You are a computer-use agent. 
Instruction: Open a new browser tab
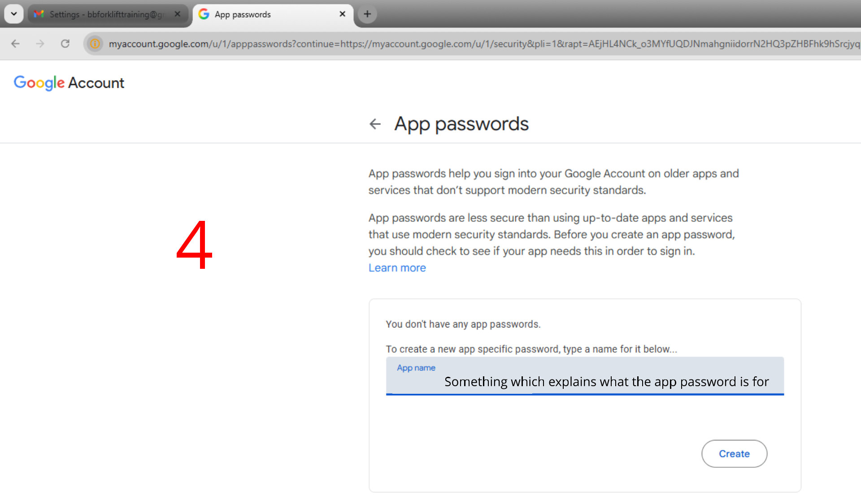click(367, 14)
